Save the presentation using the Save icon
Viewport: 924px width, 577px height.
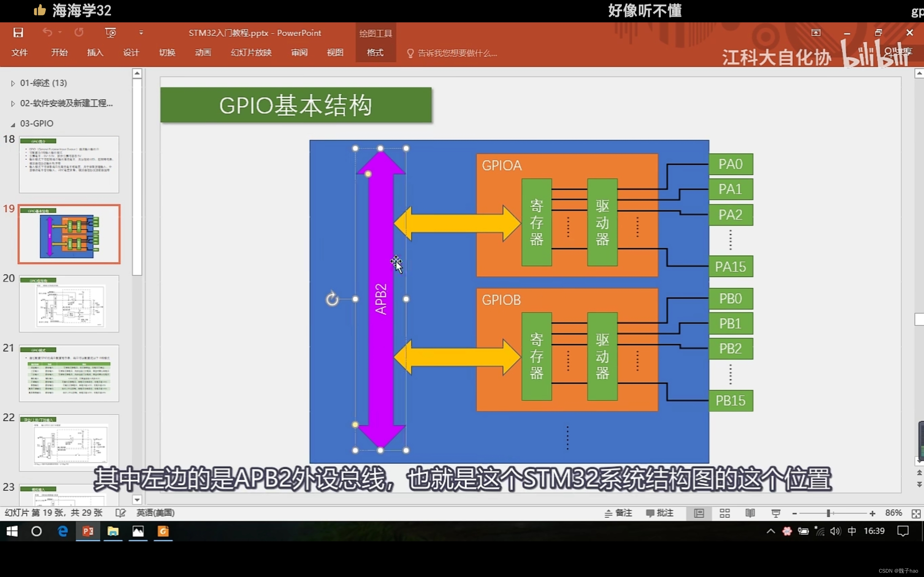(x=18, y=33)
